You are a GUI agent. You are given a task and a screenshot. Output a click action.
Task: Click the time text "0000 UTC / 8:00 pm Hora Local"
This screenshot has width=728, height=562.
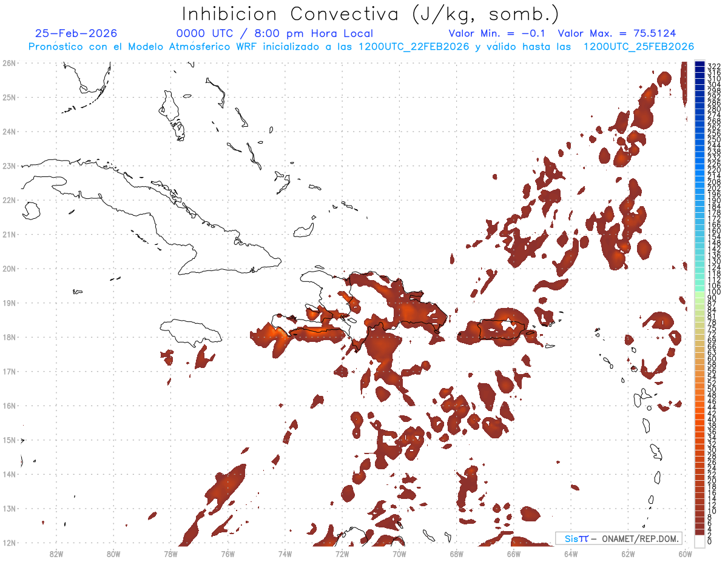tap(275, 33)
